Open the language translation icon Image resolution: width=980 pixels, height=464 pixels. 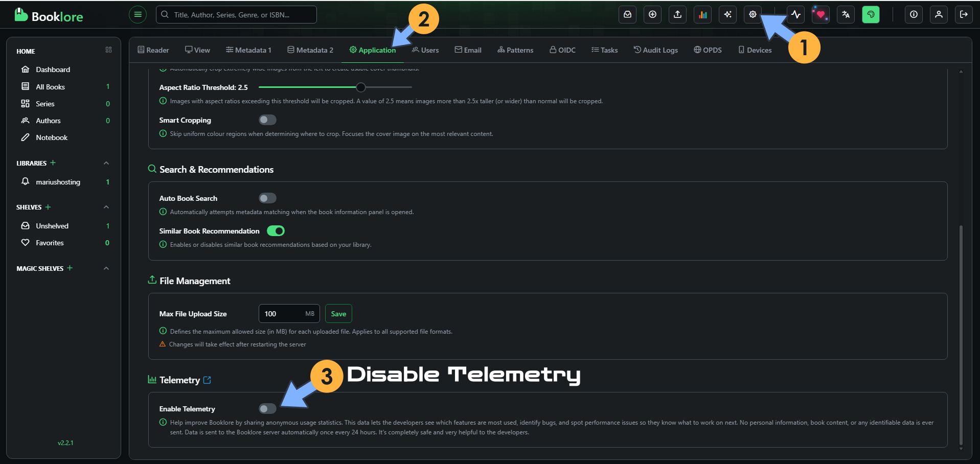[x=845, y=14]
